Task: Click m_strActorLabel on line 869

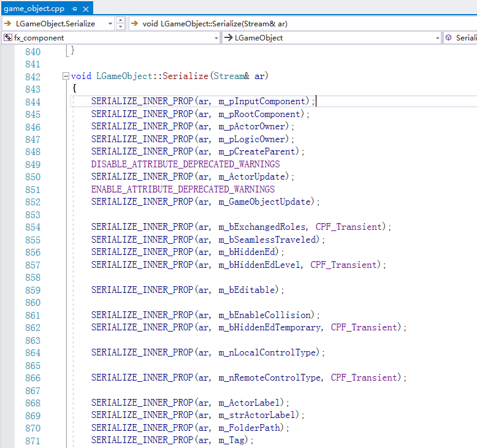Action: tap(257, 415)
